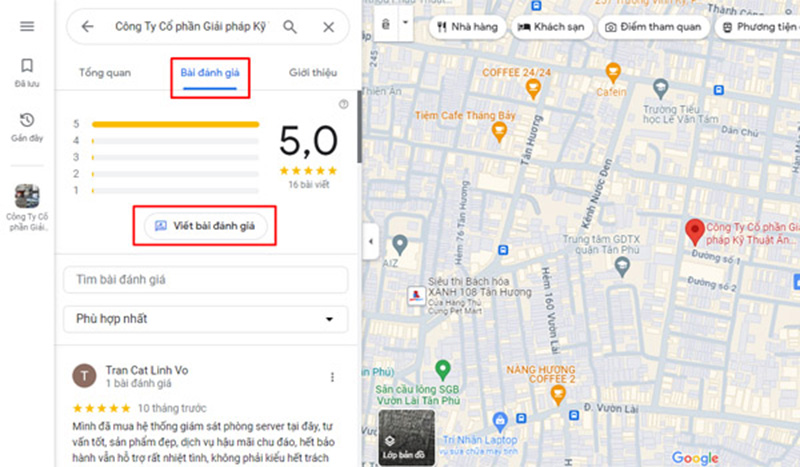Click NÀNG HƯƠNG COFFEE 2 marker
The image size is (800, 467).
(x=558, y=395)
